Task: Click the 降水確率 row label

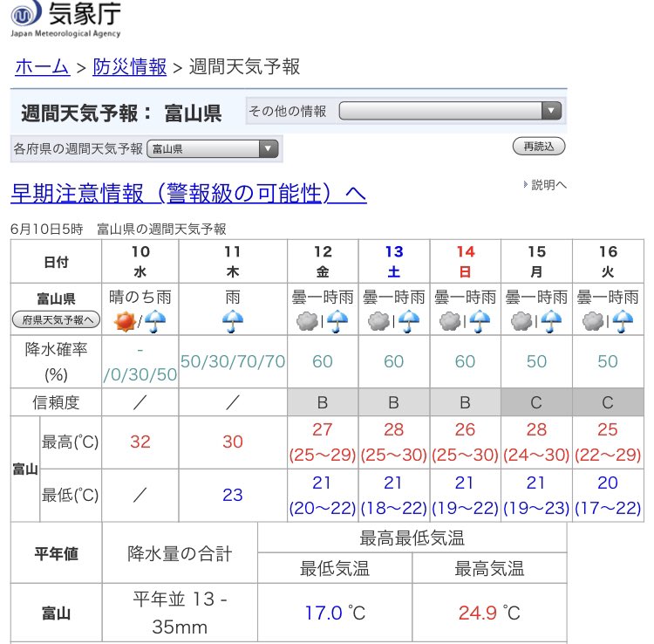Action: click(x=56, y=361)
